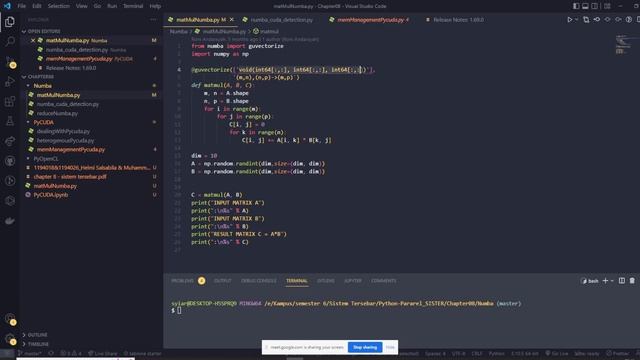Open the Go menu
The width and height of the screenshot is (640, 360).
97,6
